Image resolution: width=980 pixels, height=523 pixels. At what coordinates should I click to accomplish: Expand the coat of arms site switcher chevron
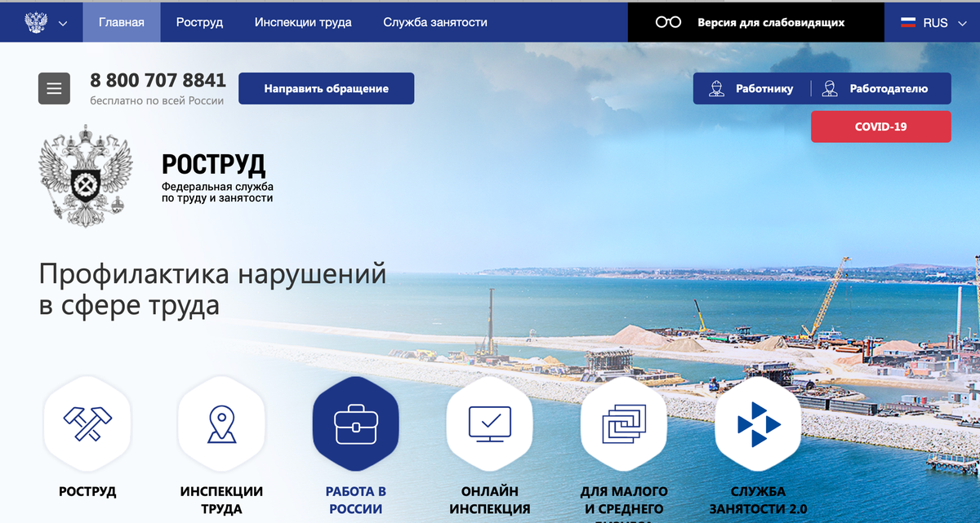(x=61, y=24)
